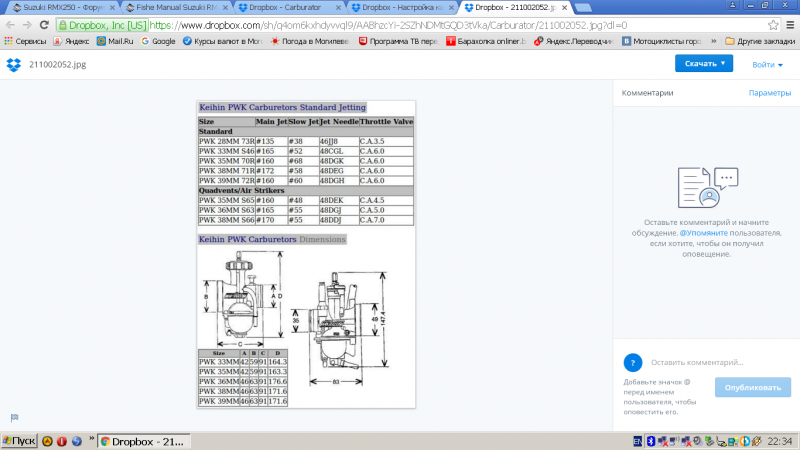Open the Барахолка onliner bookmark
The height and width of the screenshot is (450, 800).
(x=486, y=41)
